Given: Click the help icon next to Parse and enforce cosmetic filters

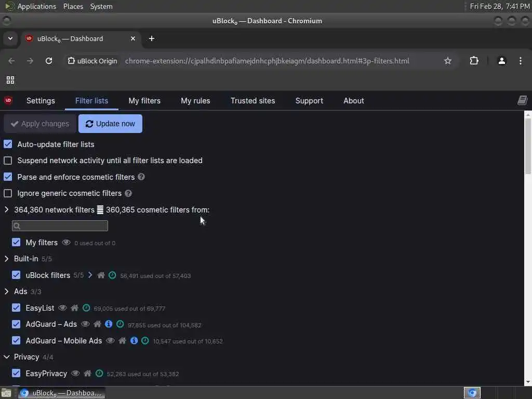Looking at the screenshot, I should (x=141, y=177).
